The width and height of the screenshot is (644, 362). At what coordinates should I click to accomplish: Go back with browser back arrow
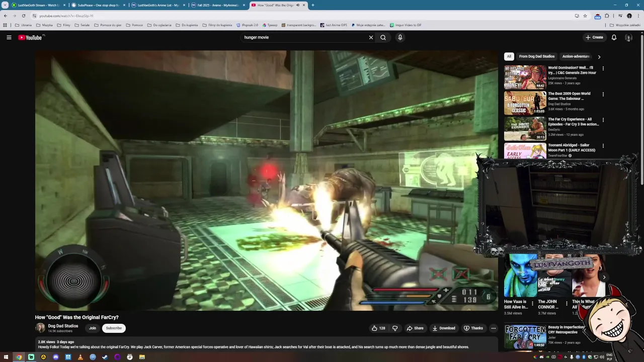point(6,16)
